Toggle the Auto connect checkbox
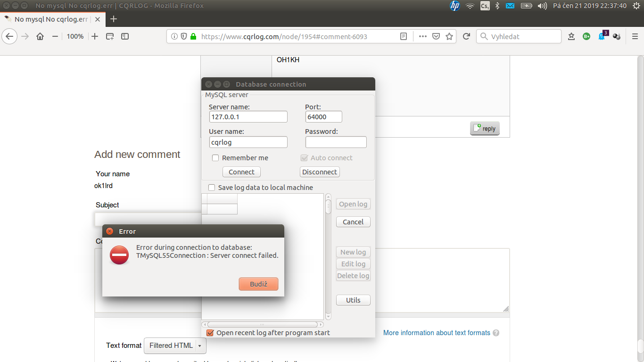Viewport: 644px width, 362px height. pos(304,158)
